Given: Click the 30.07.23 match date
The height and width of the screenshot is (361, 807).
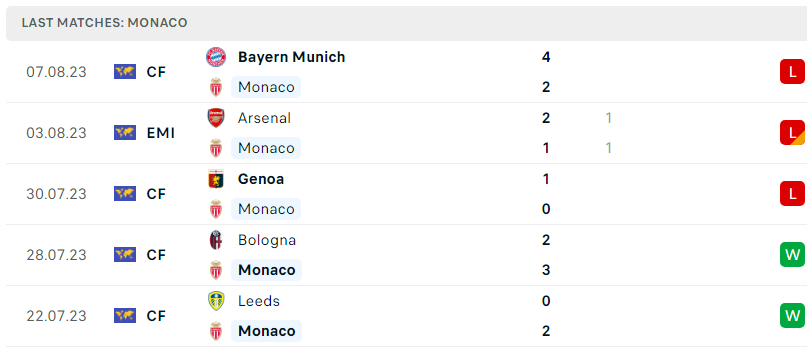Looking at the screenshot, I should [x=57, y=194].
